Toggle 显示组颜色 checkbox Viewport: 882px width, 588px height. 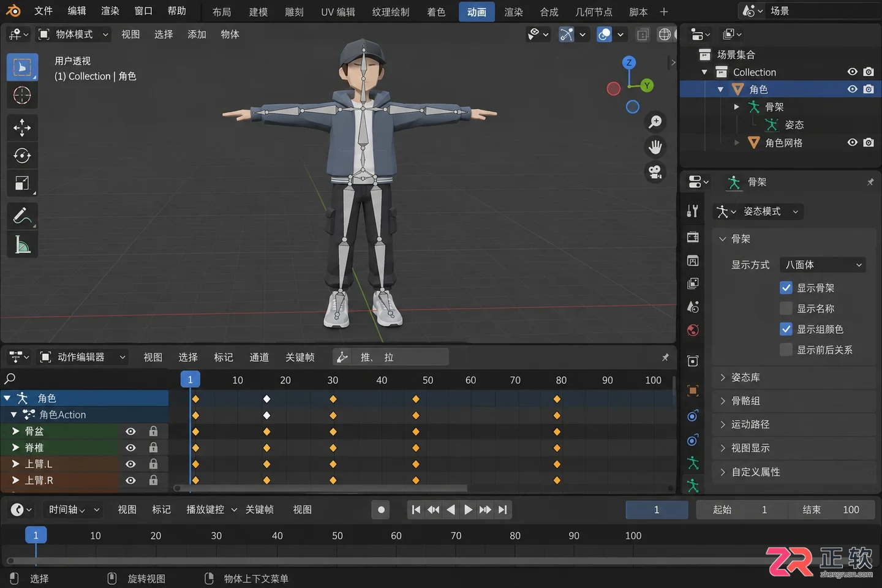coord(786,329)
